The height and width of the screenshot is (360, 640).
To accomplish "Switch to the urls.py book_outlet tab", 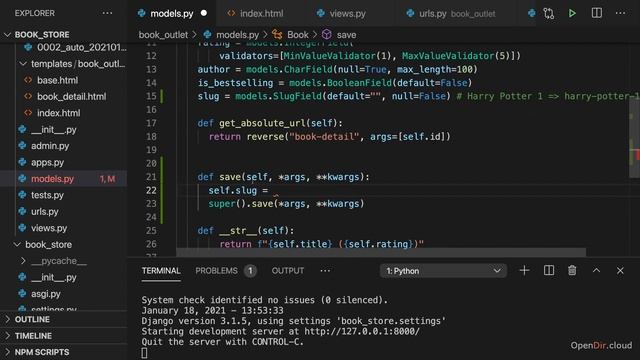I will click(x=457, y=13).
